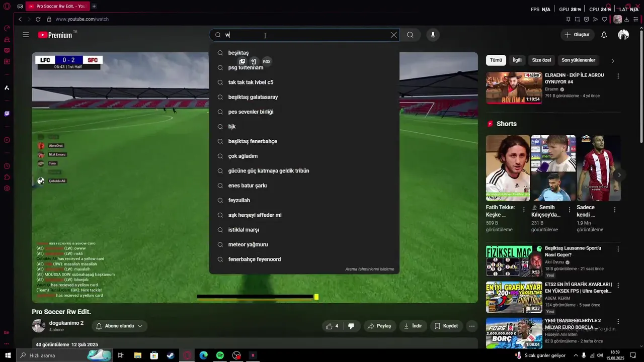Open account avatar menu on YouTube

click(x=623, y=35)
